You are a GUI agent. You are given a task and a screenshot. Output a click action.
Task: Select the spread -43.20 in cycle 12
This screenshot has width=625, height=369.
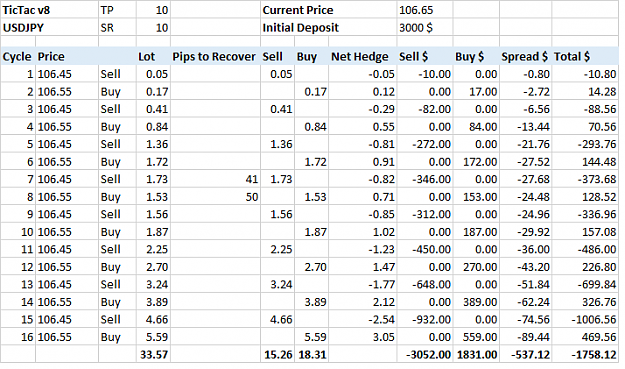point(525,267)
